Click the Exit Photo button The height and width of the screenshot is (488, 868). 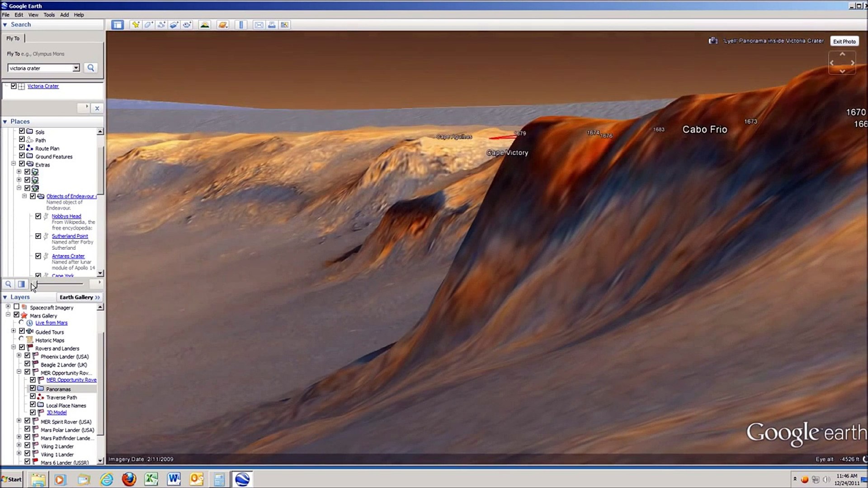click(844, 41)
